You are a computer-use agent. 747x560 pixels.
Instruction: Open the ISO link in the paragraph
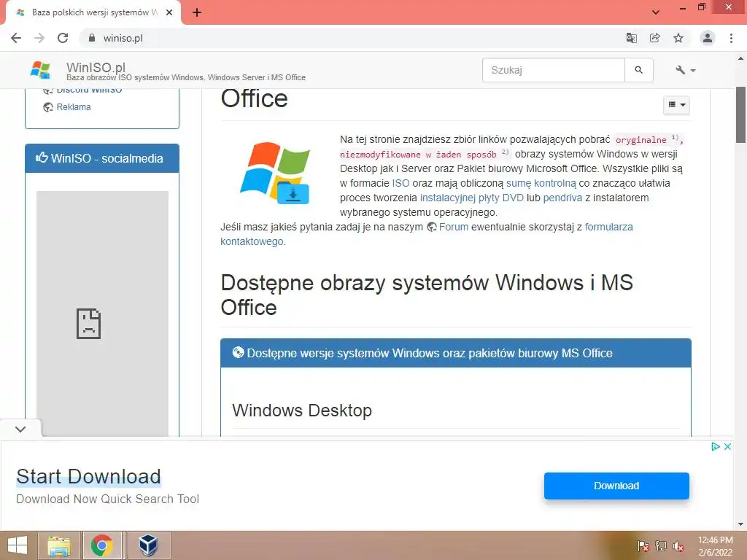(400, 183)
